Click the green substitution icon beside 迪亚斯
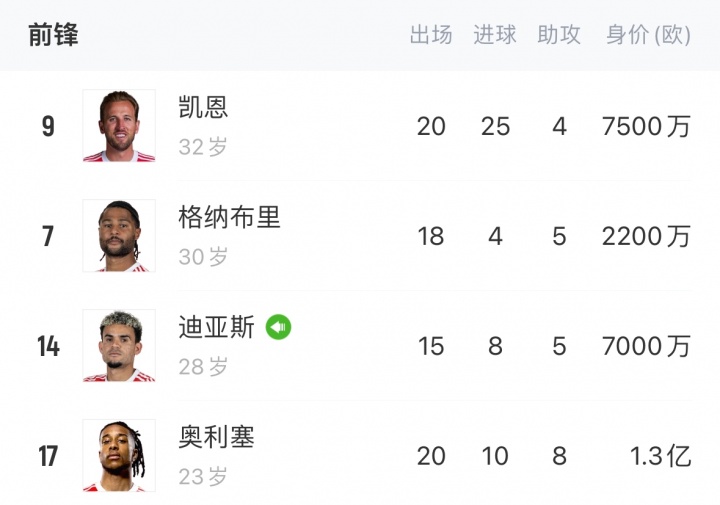Screen dimensions: 720x505 278,327
